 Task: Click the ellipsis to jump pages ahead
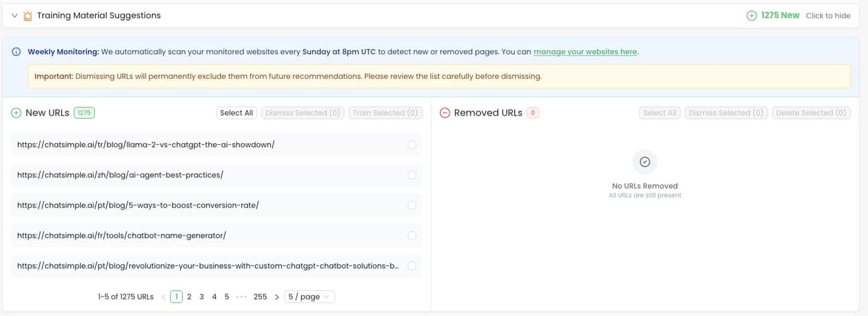click(x=241, y=297)
